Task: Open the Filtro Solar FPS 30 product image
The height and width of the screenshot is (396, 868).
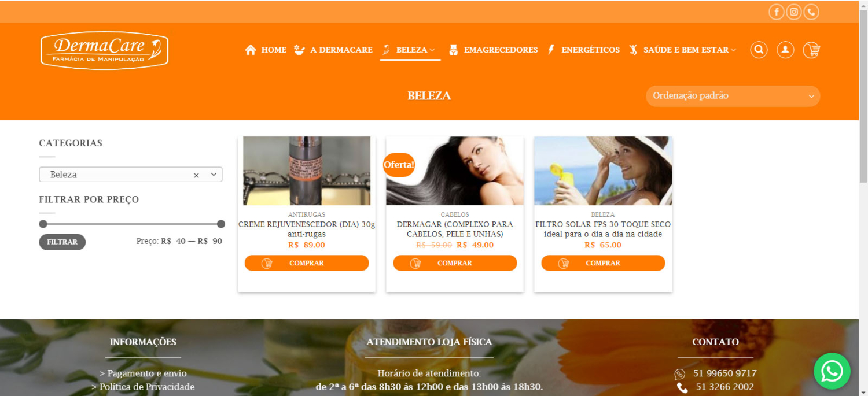Action: tap(603, 171)
